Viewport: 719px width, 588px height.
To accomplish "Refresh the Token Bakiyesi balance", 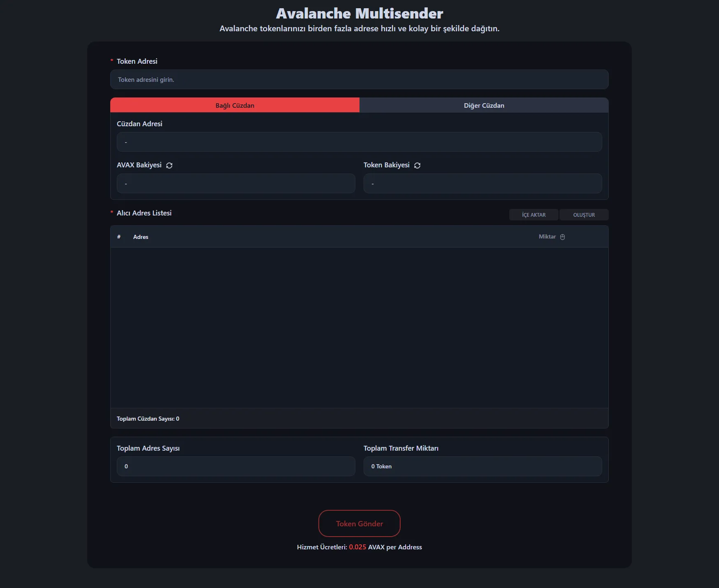I will tap(417, 165).
